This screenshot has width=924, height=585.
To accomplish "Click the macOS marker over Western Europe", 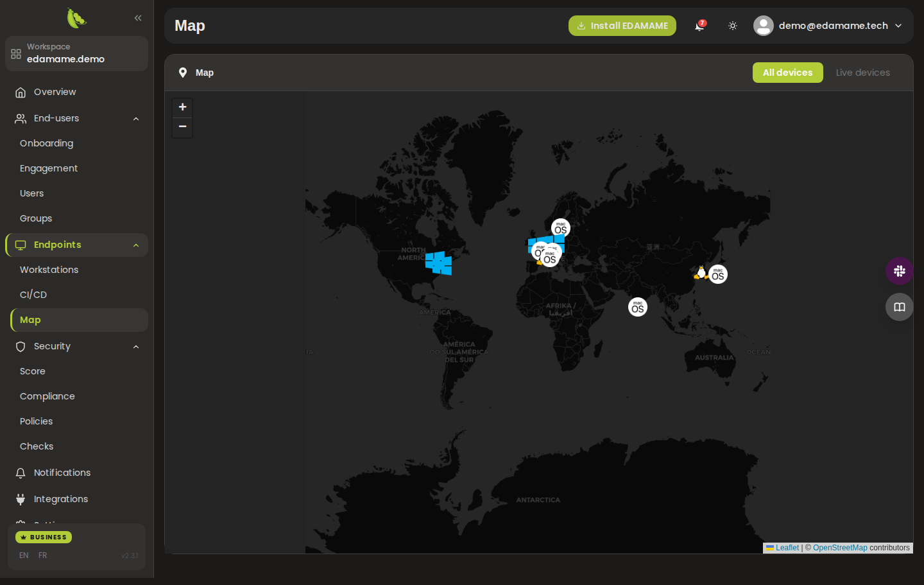I will click(x=550, y=257).
